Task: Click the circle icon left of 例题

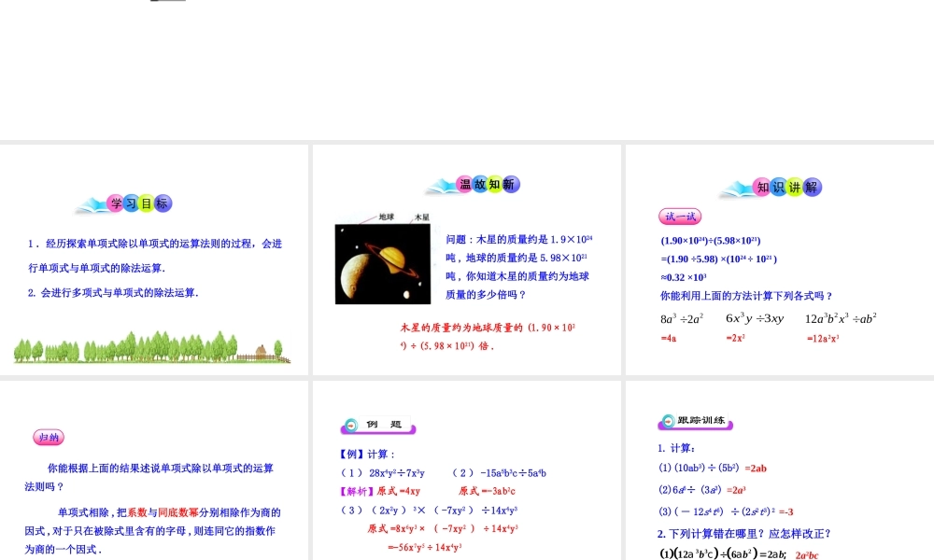Action: click(x=352, y=424)
